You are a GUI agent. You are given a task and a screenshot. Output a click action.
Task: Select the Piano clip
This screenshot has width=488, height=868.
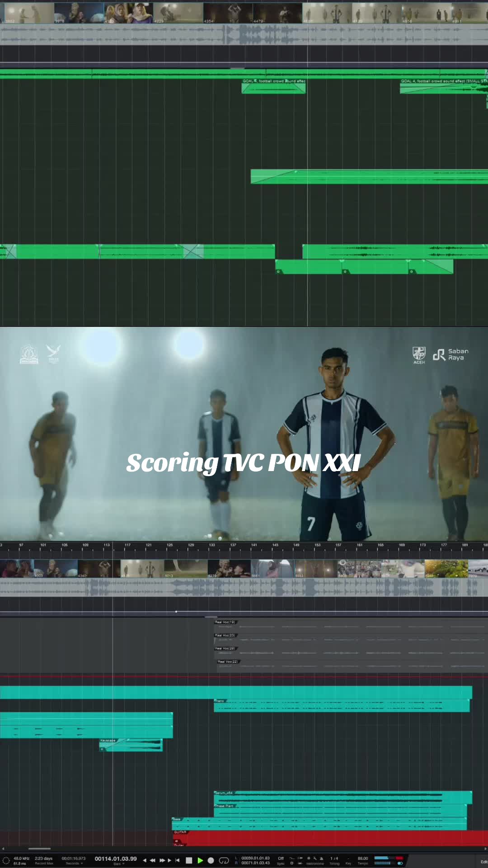point(342,705)
